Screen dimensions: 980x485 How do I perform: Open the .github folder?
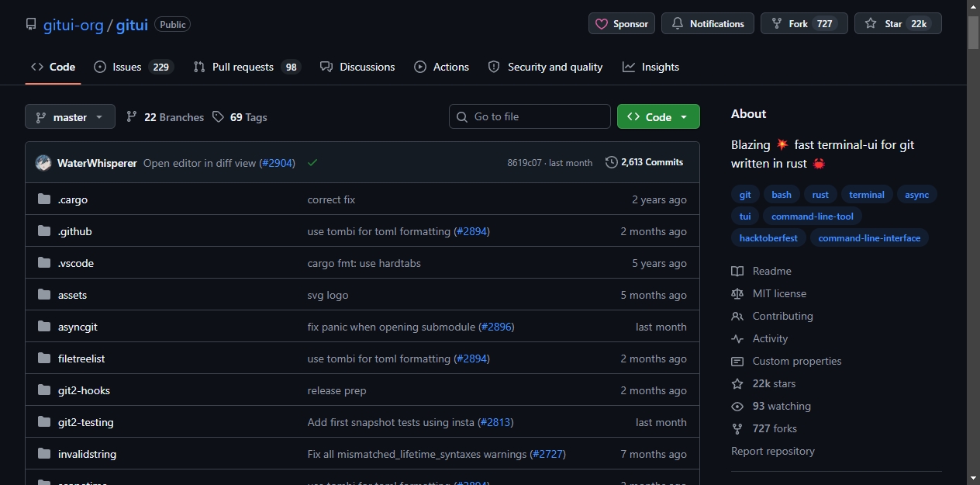[x=75, y=231]
